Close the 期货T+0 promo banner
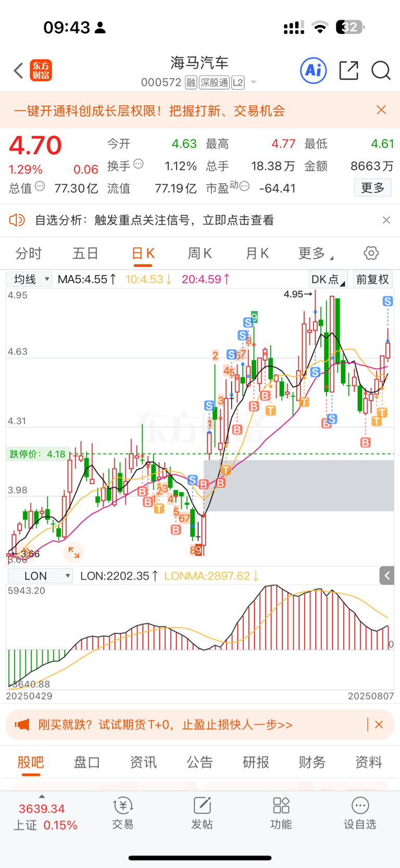 (x=379, y=725)
